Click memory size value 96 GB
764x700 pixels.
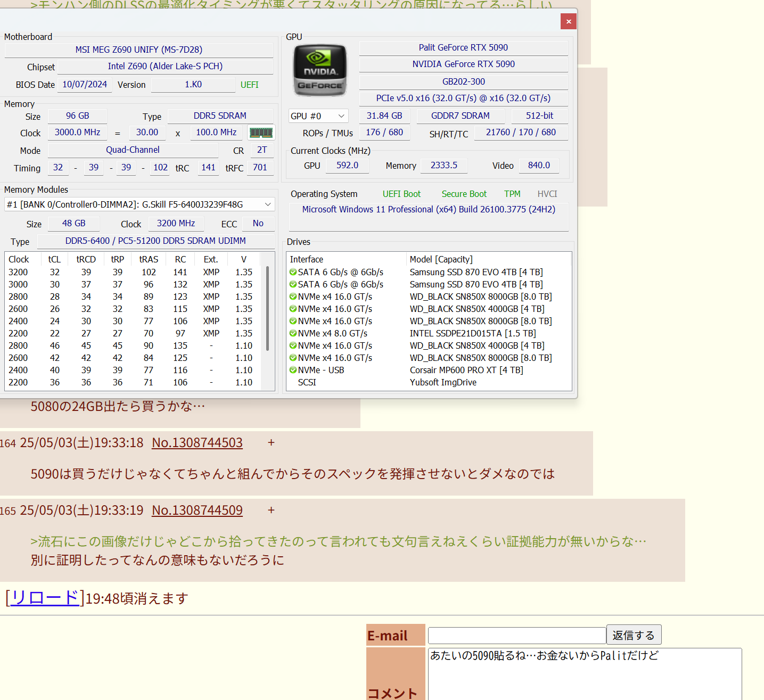(x=78, y=116)
